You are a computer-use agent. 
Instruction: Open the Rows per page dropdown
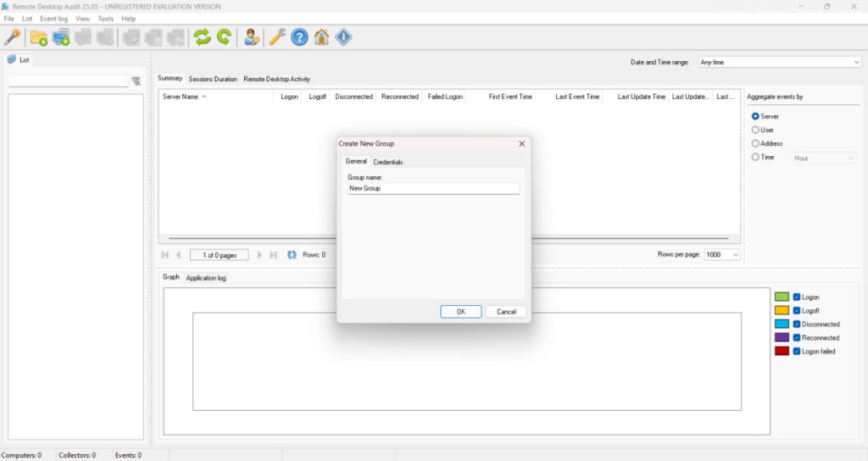(x=722, y=254)
